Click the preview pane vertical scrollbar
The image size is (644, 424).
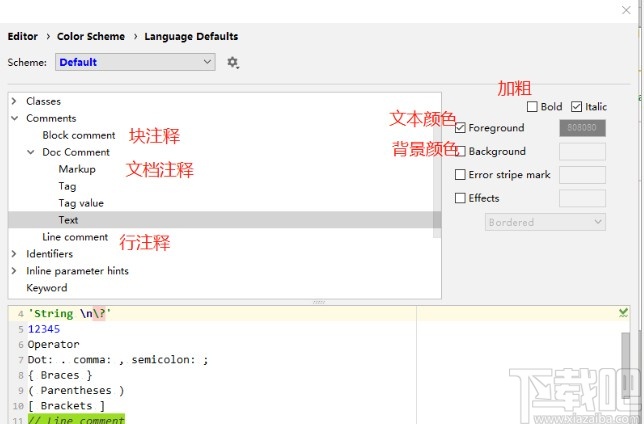click(626, 365)
